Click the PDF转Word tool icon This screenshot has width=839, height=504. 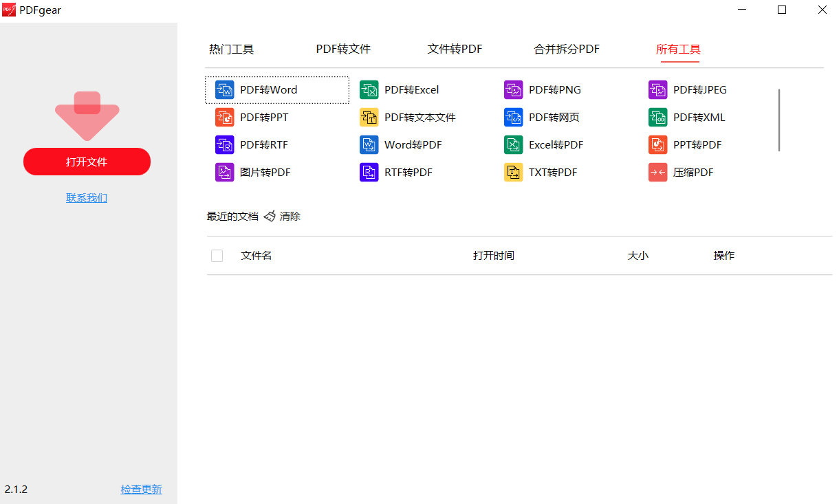click(225, 90)
